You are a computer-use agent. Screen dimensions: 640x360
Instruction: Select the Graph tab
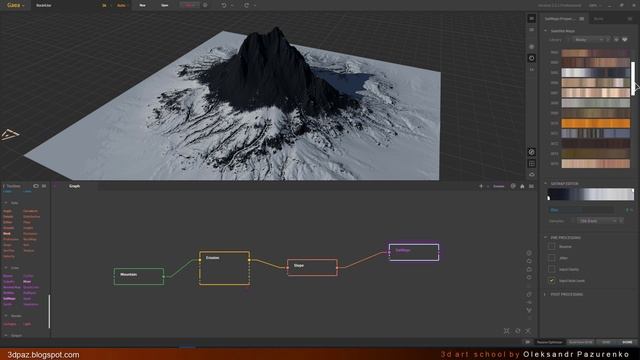coord(74,186)
